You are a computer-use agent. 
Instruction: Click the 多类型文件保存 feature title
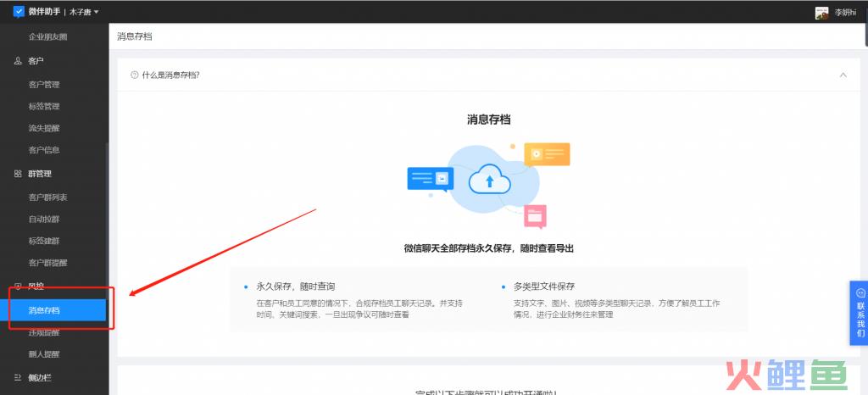point(544,287)
